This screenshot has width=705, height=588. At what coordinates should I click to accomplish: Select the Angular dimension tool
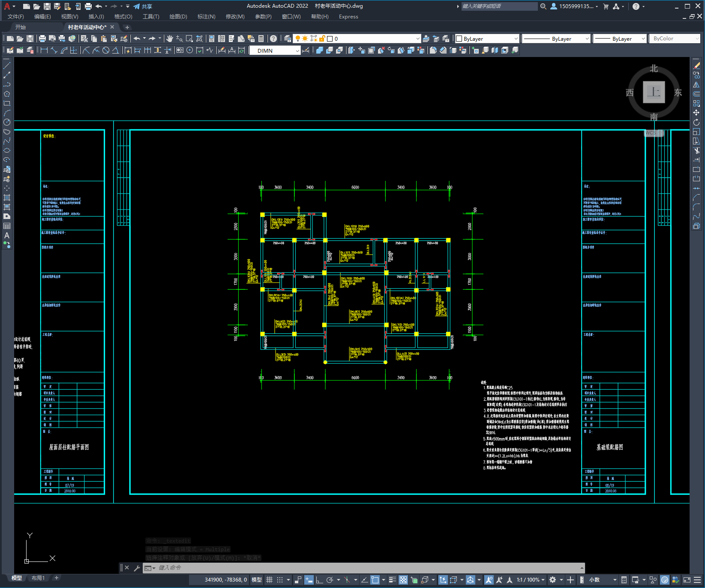[116, 50]
